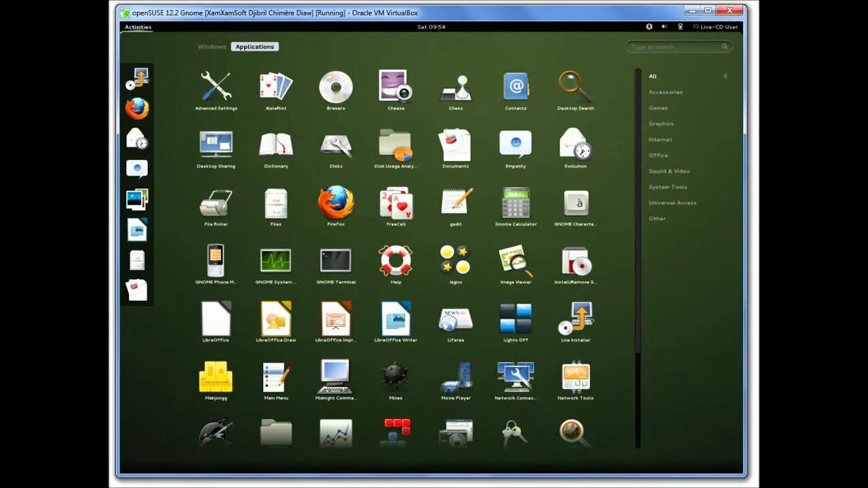Open Live Installer from the dash
Screen dimensions: 868x488
pyautogui.click(x=137, y=79)
